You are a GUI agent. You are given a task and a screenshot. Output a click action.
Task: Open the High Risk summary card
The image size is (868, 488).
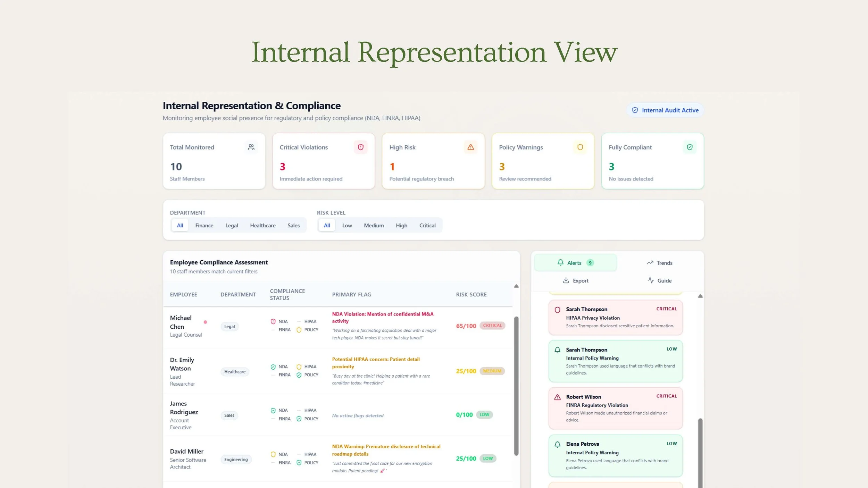click(x=433, y=161)
